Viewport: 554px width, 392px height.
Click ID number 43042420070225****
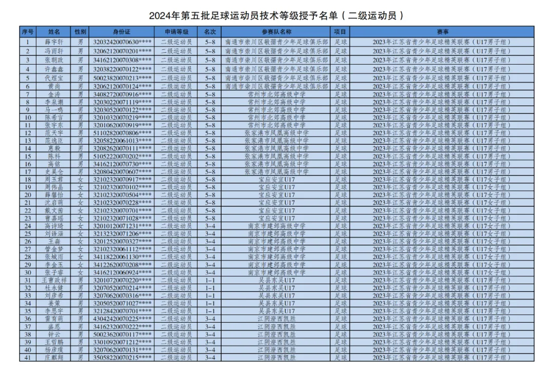(x=122, y=319)
